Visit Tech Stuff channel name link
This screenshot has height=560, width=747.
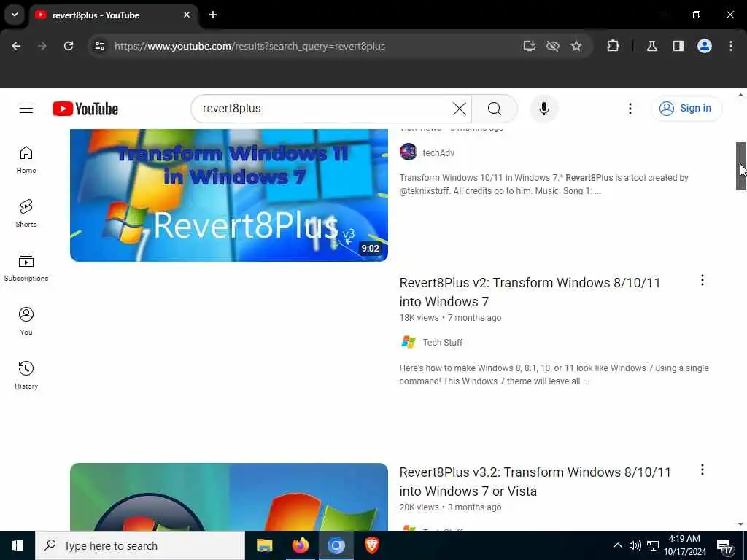click(x=443, y=343)
